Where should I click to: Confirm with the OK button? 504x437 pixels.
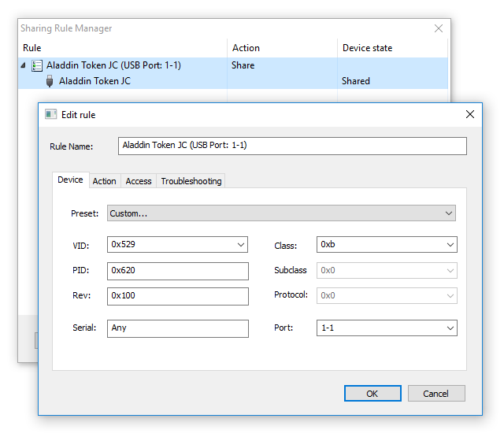[x=372, y=394]
